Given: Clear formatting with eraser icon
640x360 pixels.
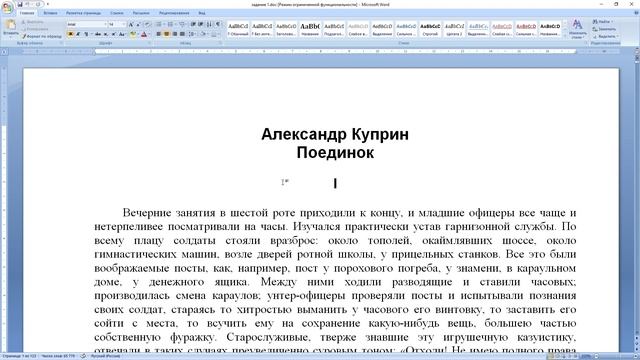Looking at the screenshot, I should [148, 24].
